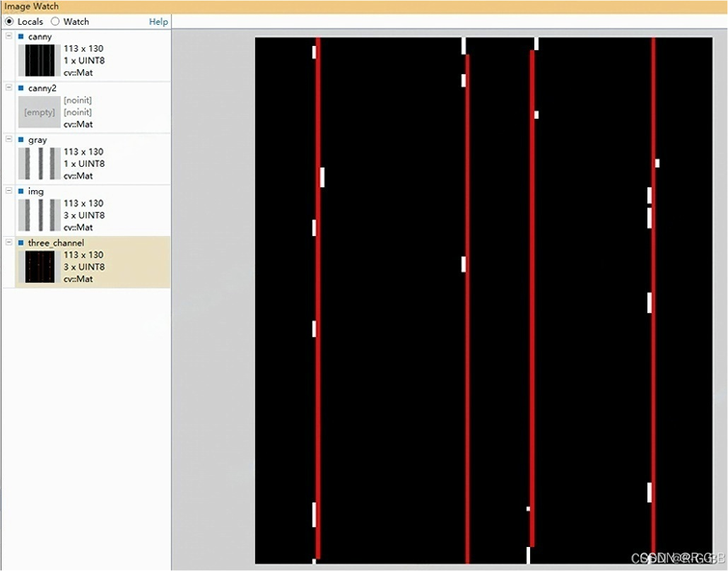Click "3 x UINT8" under three_channel
This screenshot has height=571, width=728.
click(84, 266)
